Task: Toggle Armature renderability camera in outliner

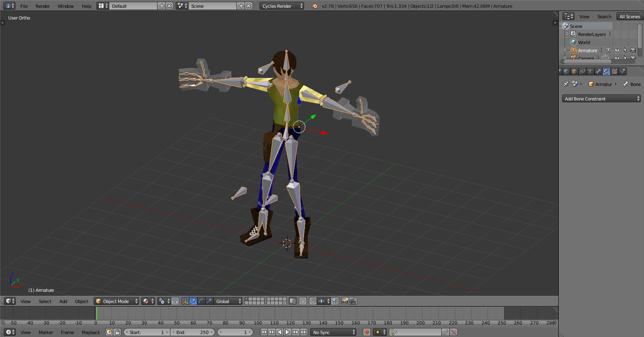Action: [x=633, y=50]
